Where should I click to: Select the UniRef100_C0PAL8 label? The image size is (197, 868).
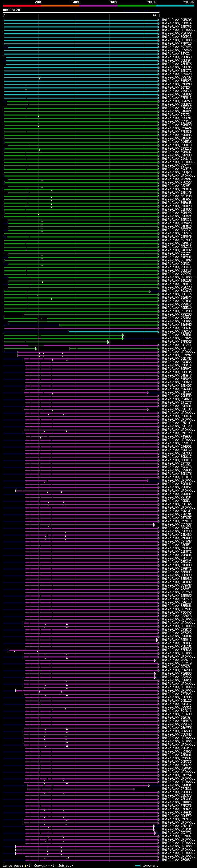click(x=177, y=460)
